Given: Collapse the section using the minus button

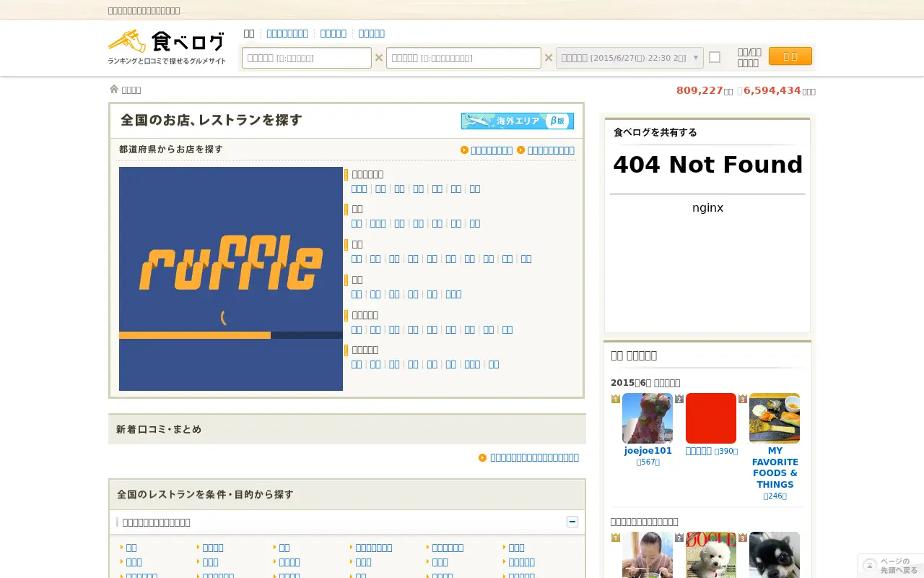Looking at the screenshot, I should coord(572,522).
